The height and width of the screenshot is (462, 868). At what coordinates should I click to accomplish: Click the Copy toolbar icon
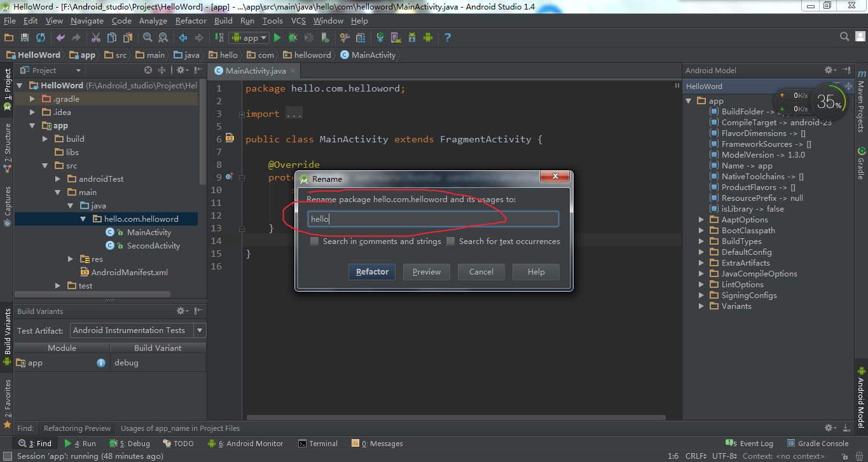[x=111, y=38]
